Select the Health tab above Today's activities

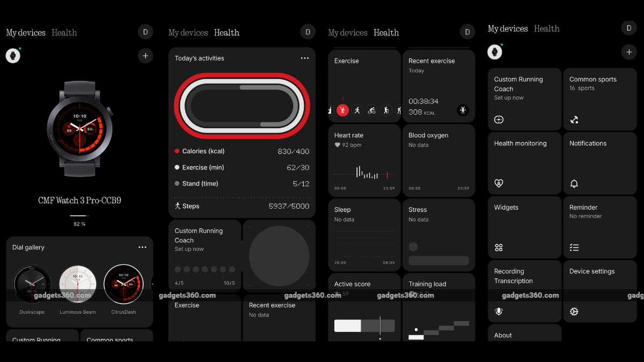click(226, 33)
